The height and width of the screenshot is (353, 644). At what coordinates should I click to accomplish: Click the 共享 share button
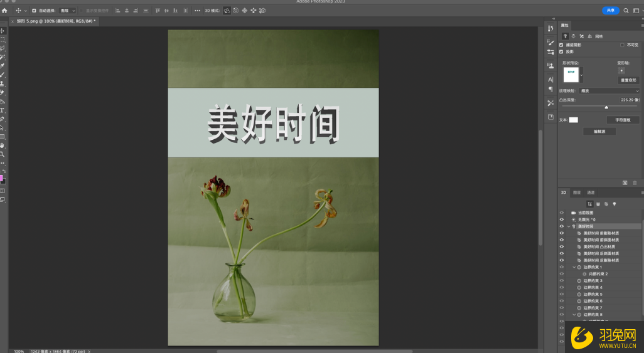click(611, 11)
